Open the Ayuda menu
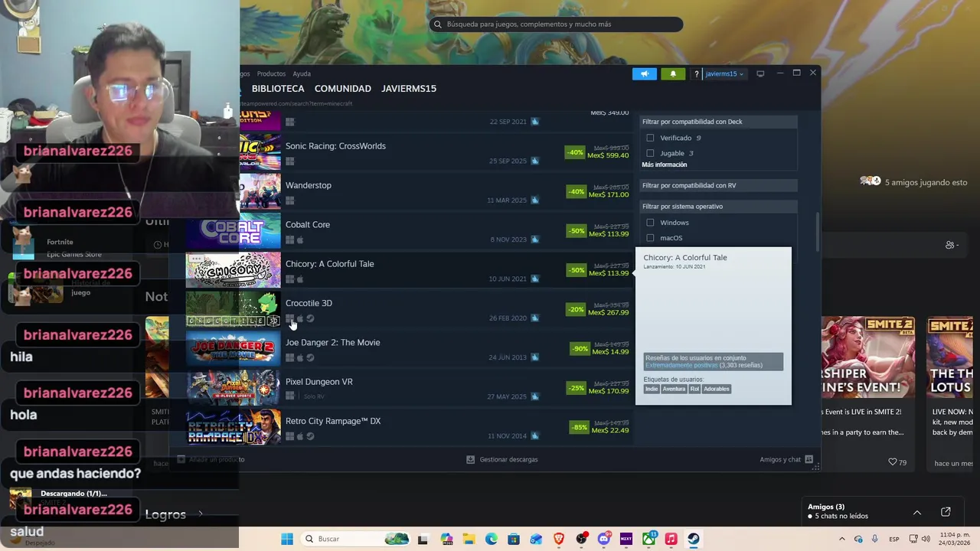980x551 pixels. (302, 73)
